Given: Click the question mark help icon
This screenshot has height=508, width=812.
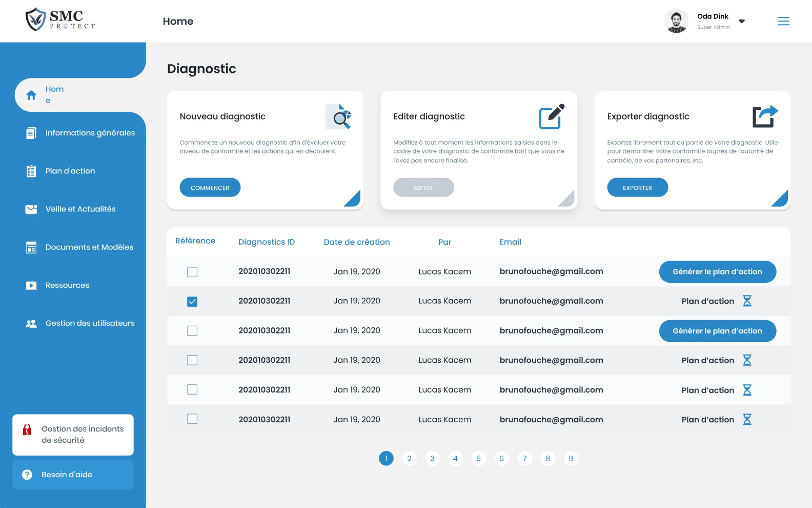Looking at the screenshot, I should tap(27, 475).
